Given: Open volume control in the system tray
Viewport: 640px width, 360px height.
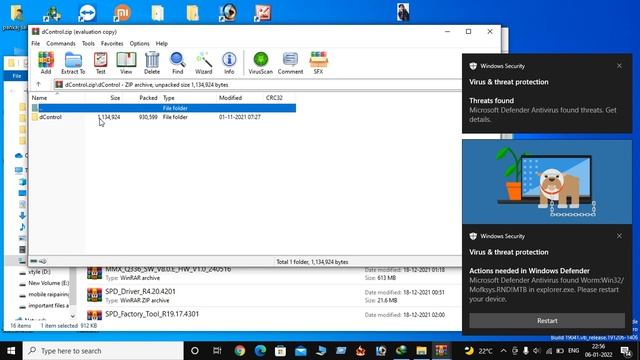Looking at the screenshot, I should pos(537,351).
